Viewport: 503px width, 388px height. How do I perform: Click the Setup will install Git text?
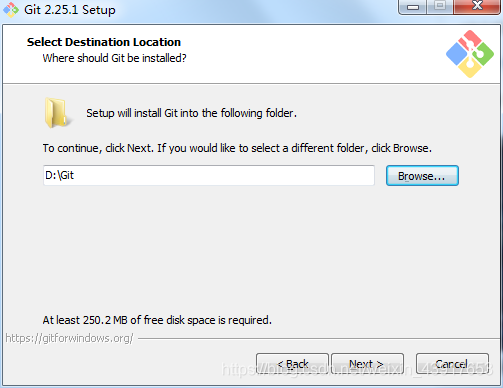[191, 113]
